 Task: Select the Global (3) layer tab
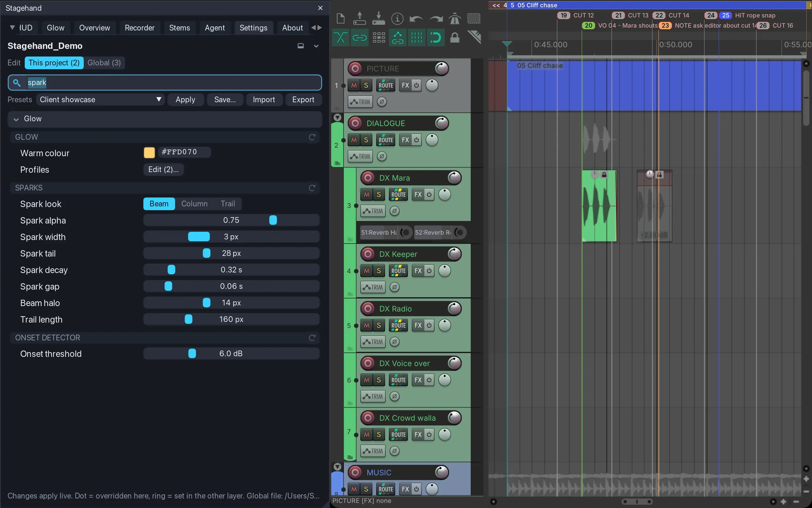pos(104,63)
